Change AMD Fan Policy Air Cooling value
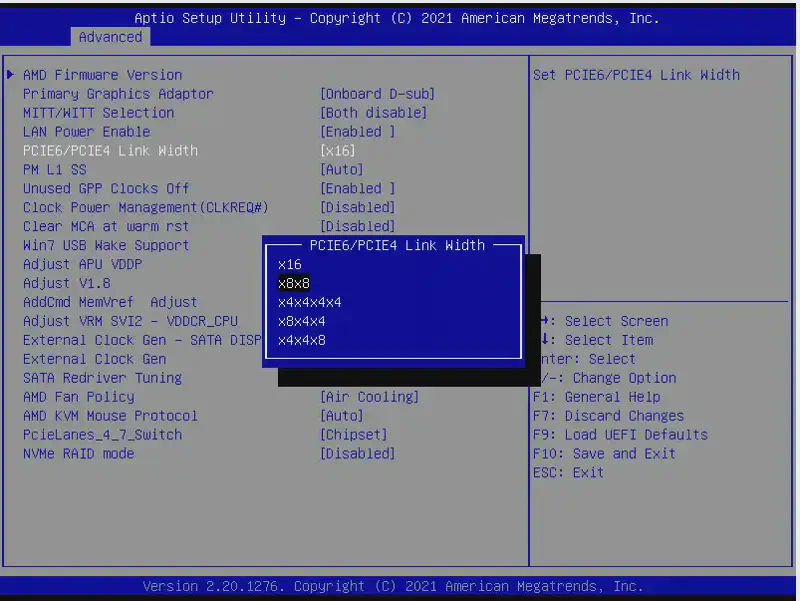 click(369, 397)
